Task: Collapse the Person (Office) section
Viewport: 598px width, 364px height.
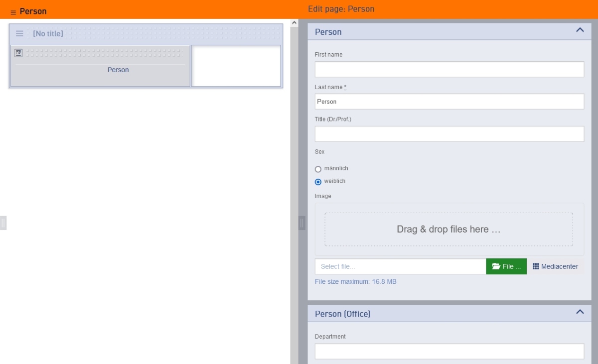Action: point(580,312)
